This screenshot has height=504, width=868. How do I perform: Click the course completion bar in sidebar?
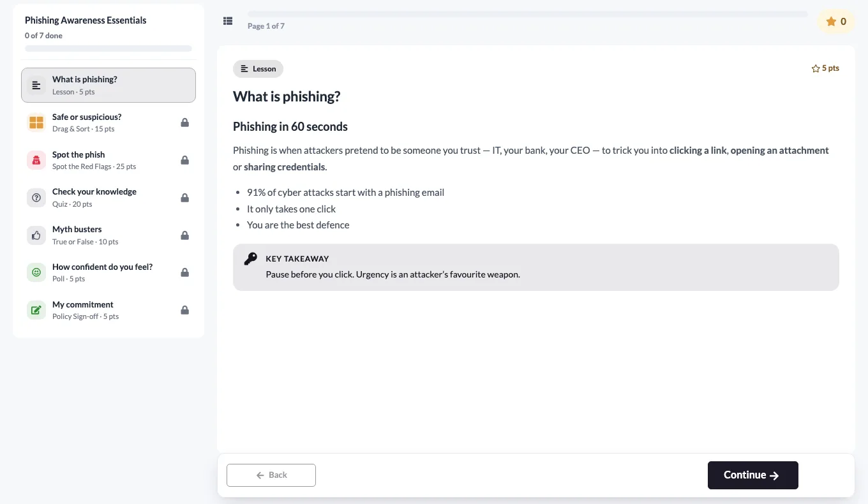108,48
